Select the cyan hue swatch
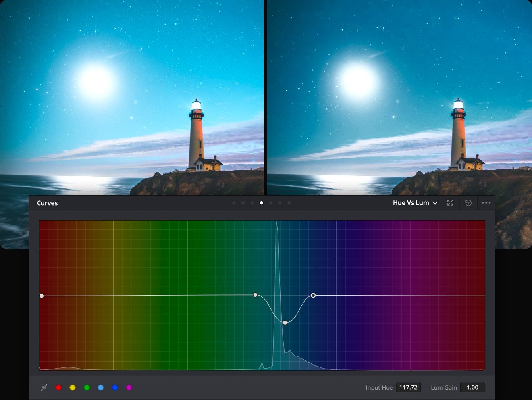532x400 pixels. (101, 388)
